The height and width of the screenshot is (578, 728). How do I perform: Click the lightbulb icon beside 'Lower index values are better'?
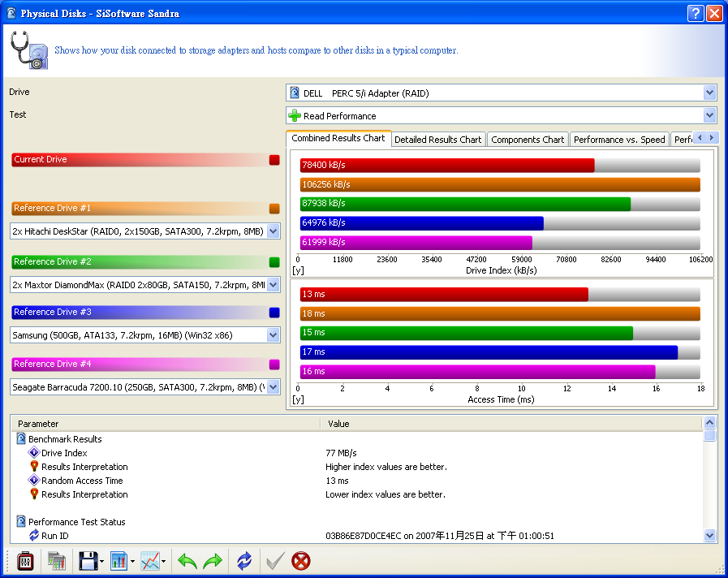(x=34, y=494)
